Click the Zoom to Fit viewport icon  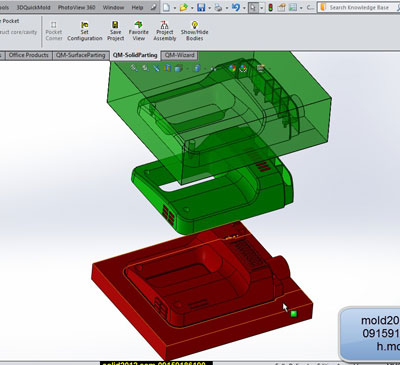point(134,68)
